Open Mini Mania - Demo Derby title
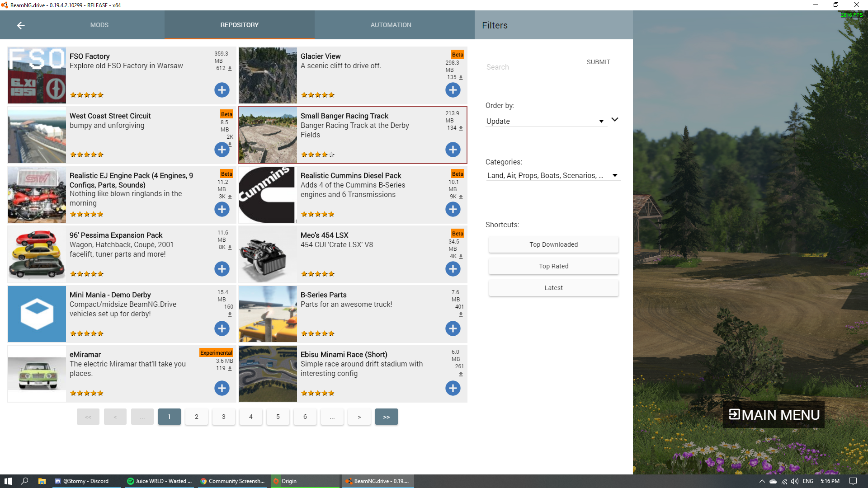The height and width of the screenshot is (488, 868). point(110,295)
